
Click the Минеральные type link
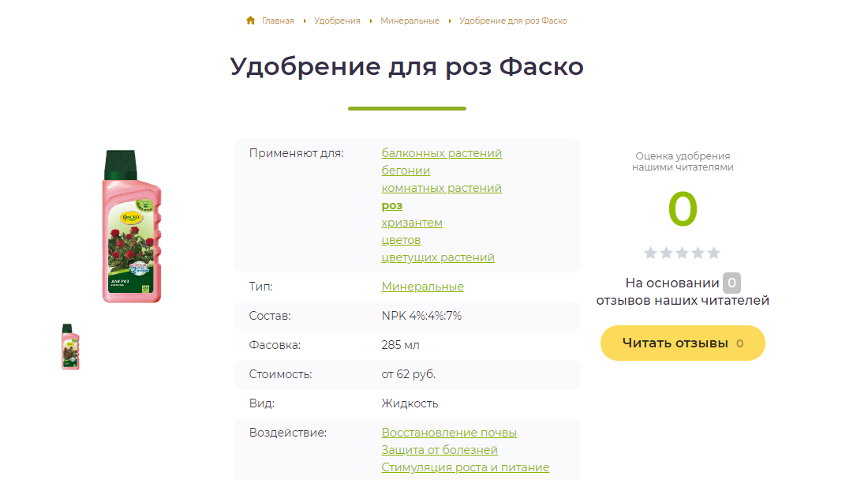422,287
